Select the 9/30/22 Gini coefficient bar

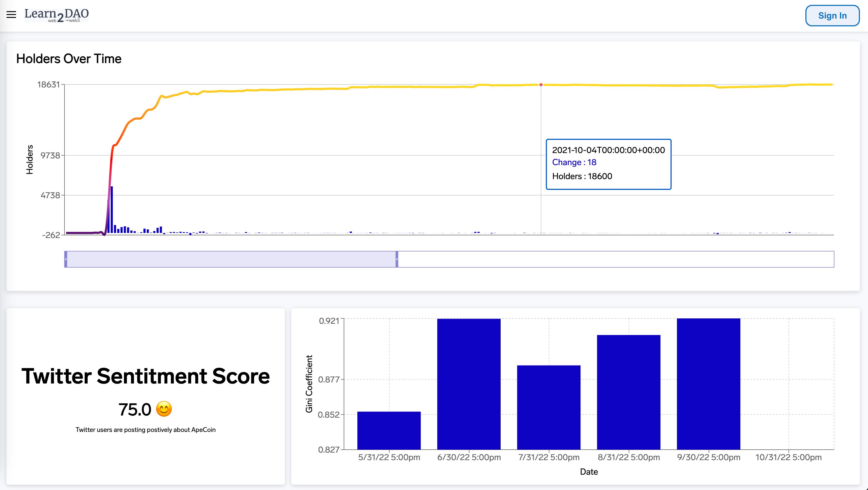click(x=708, y=384)
